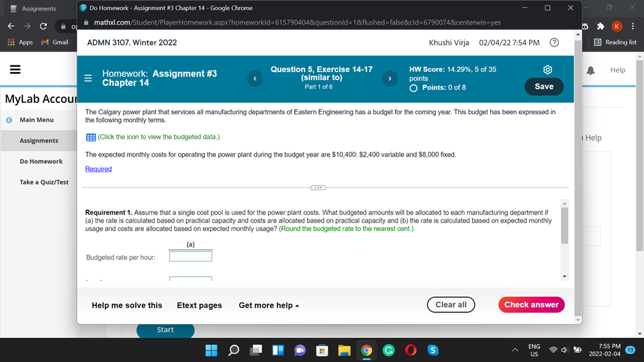Open the budgeted data table icon
The height and width of the screenshot is (362, 644).
90,137
